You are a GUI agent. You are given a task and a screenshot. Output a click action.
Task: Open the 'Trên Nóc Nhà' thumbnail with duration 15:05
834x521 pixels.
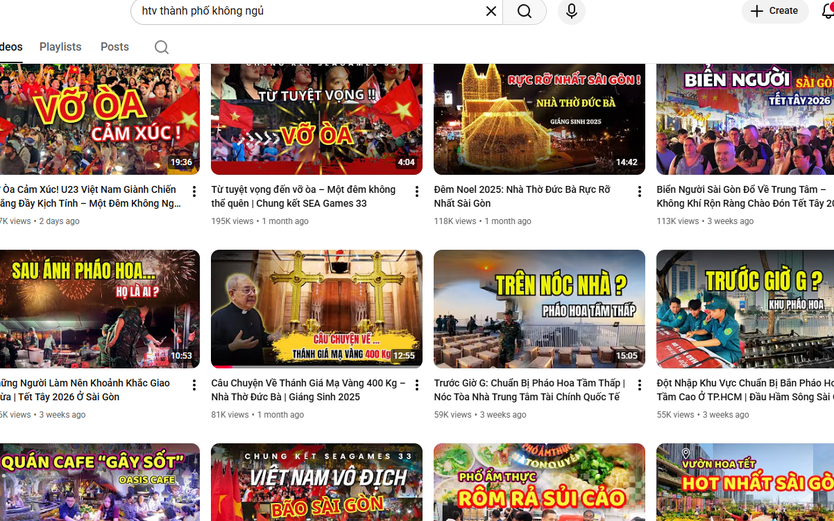tap(539, 309)
